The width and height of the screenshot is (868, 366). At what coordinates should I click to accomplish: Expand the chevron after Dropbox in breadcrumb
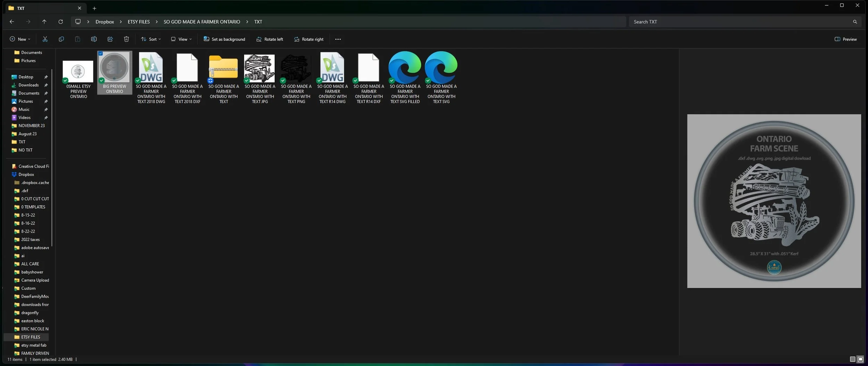tap(120, 22)
